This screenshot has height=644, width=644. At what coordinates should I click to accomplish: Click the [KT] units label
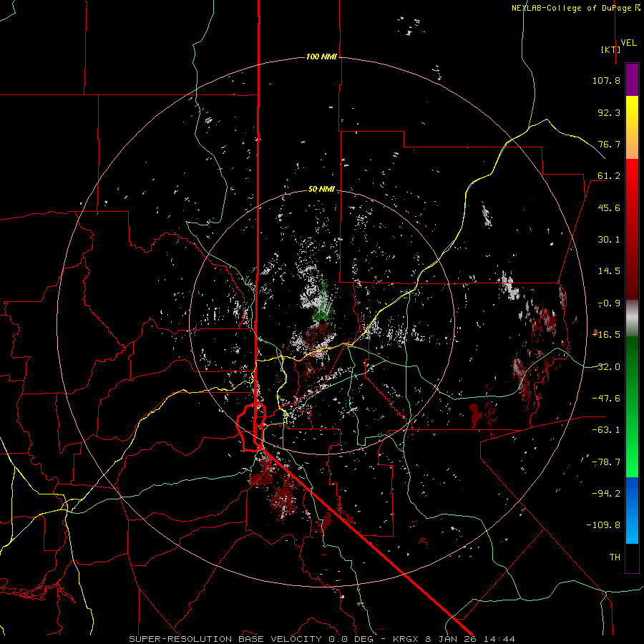tap(611, 49)
